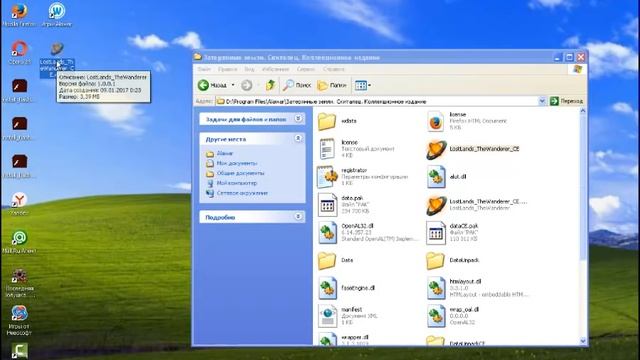
Task: Select the data.pak file
Action: tap(344, 204)
